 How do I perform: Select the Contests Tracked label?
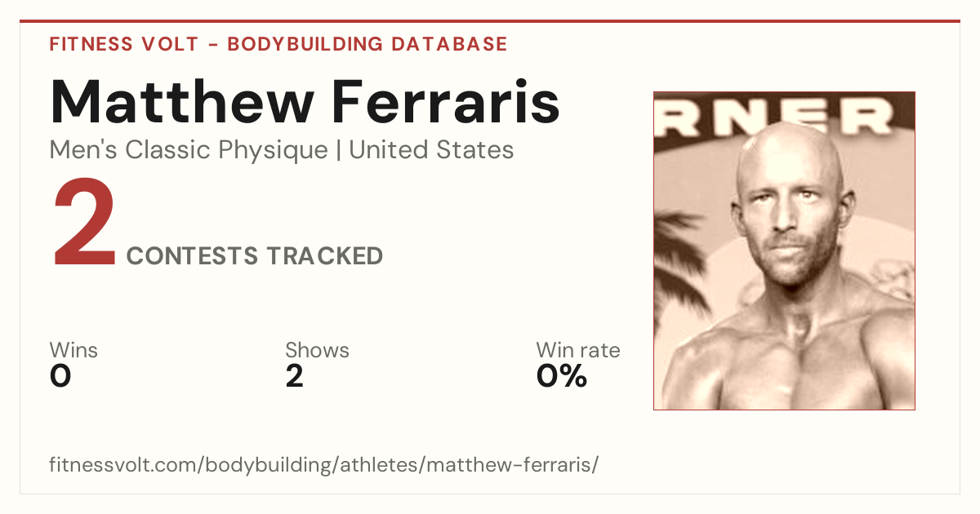[x=255, y=256]
